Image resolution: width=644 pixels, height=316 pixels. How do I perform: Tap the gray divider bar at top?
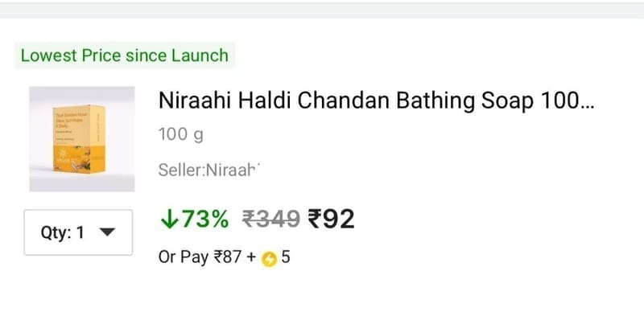[322, 10]
